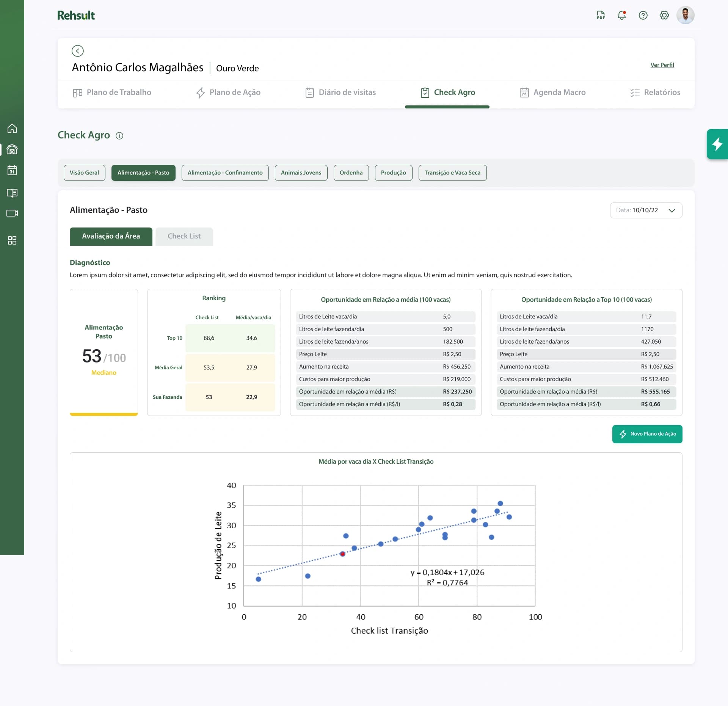728x706 pixels.
Task: Open the Diário de visitas tab
Action: [340, 93]
